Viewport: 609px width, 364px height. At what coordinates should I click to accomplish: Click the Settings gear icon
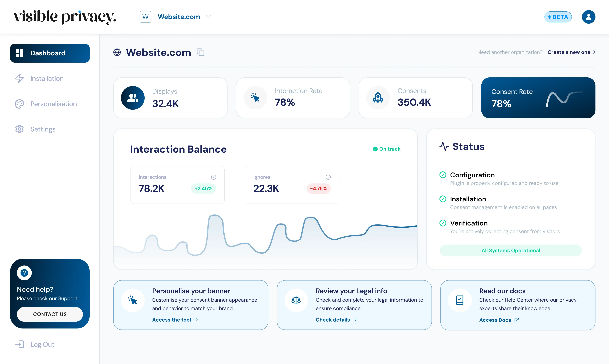coord(19,129)
